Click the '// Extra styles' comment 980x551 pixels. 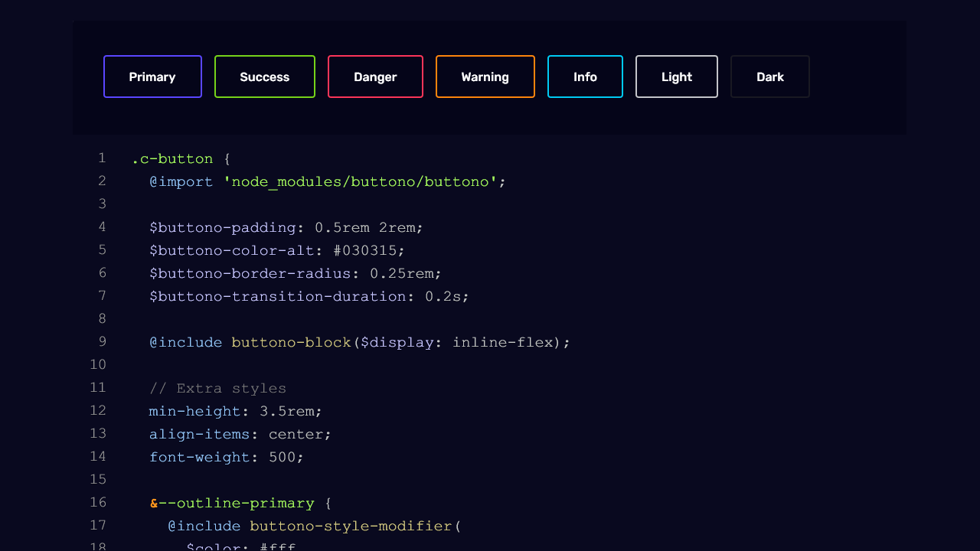click(217, 389)
